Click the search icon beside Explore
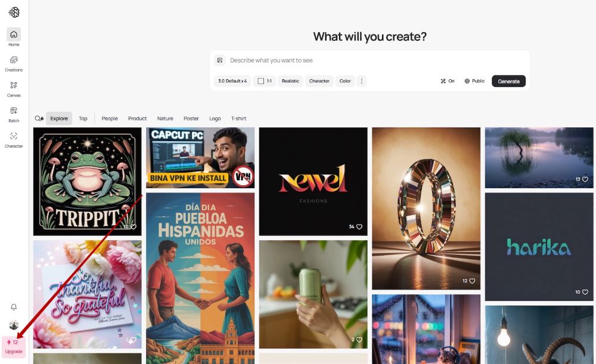The width and height of the screenshot is (596, 364). 39,119
